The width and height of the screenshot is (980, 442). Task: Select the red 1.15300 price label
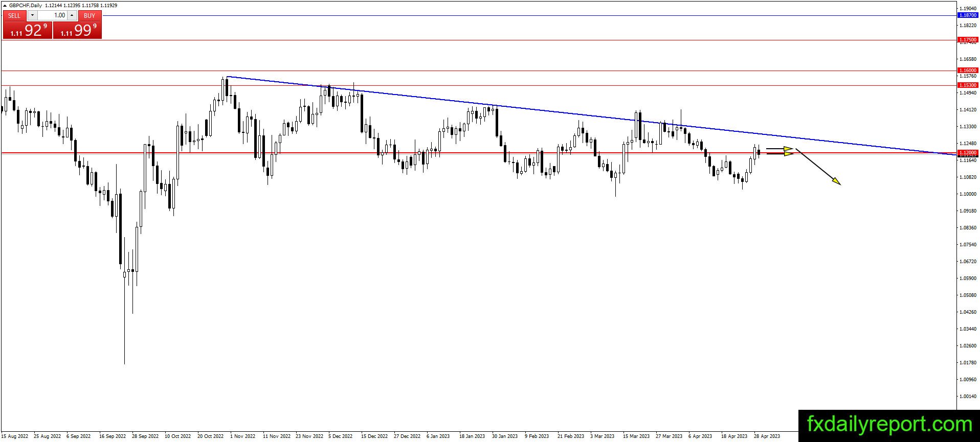(x=967, y=85)
